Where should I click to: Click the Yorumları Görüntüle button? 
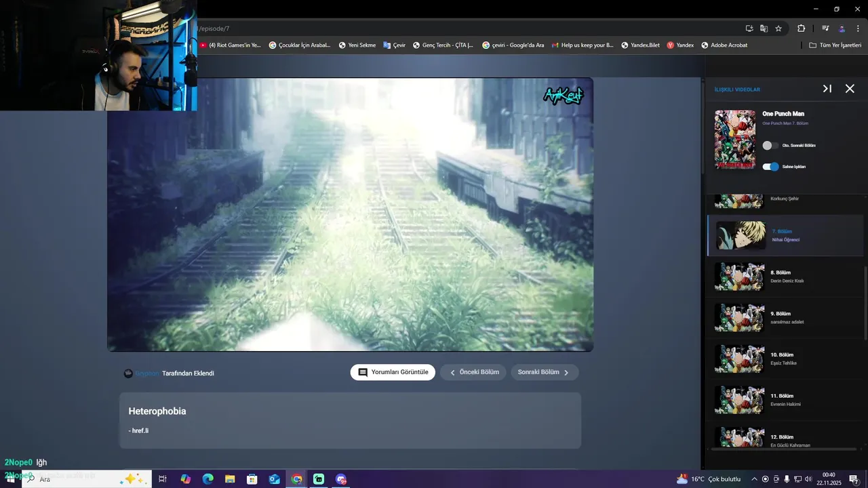pyautogui.click(x=393, y=372)
